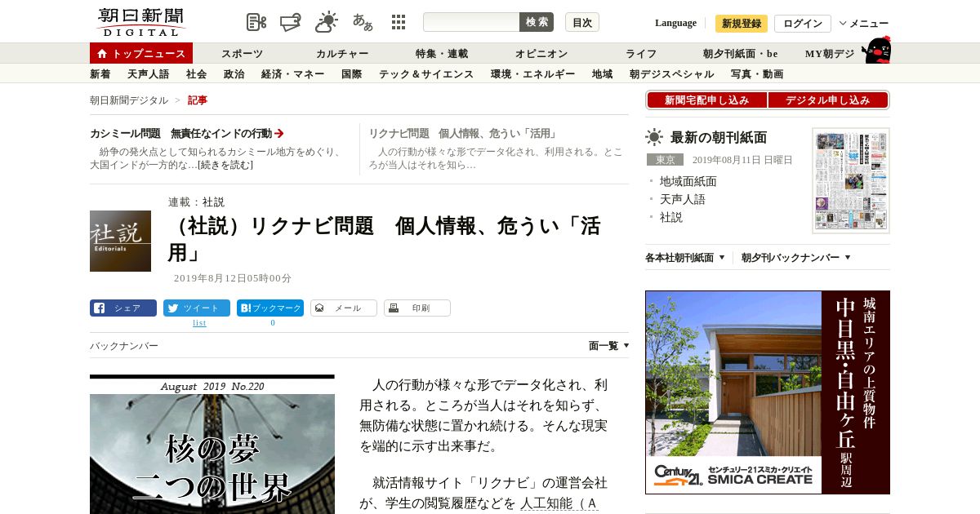The image size is (980, 514).
Task: Open the 目次 table of contents button
Action: pyautogui.click(x=582, y=22)
